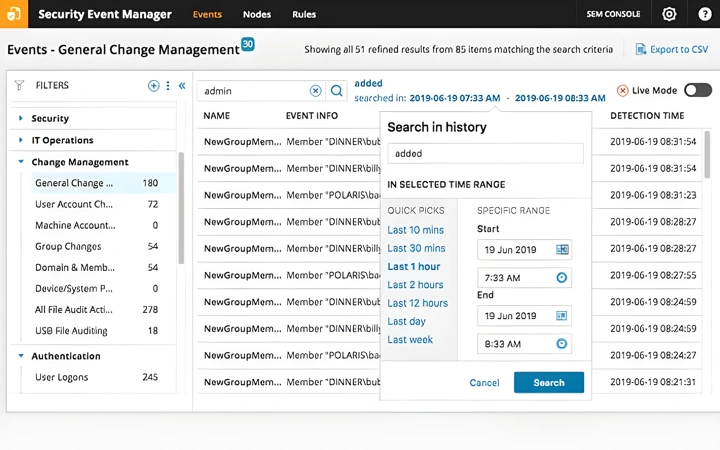Click the searched-in end time 08:33 AM
The image size is (720, 450).
pos(560,98)
